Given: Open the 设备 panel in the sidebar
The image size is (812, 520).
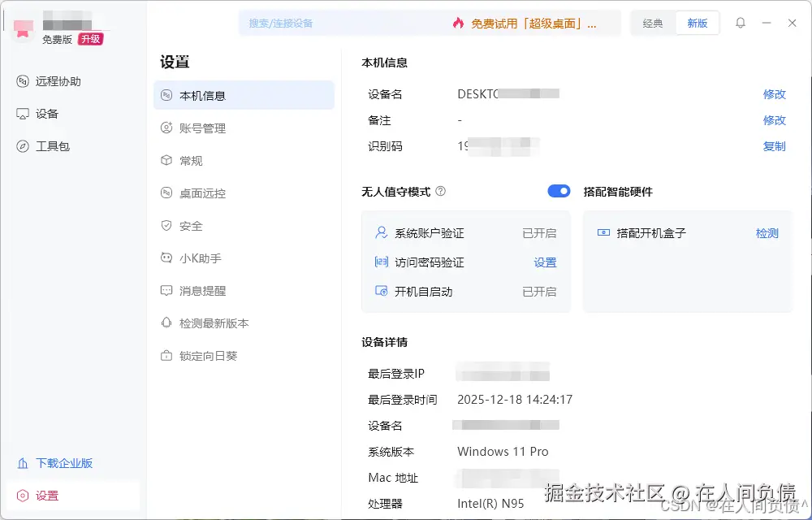Looking at the screenshot, I should tap(41, 114).
